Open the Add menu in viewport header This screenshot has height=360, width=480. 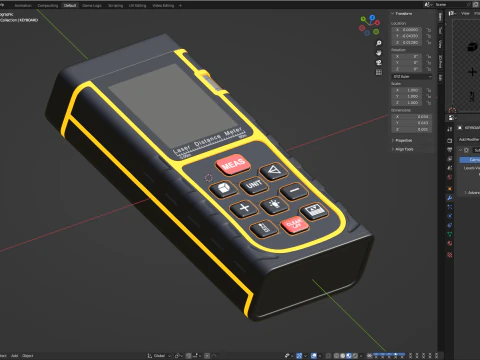pos(14,356)
